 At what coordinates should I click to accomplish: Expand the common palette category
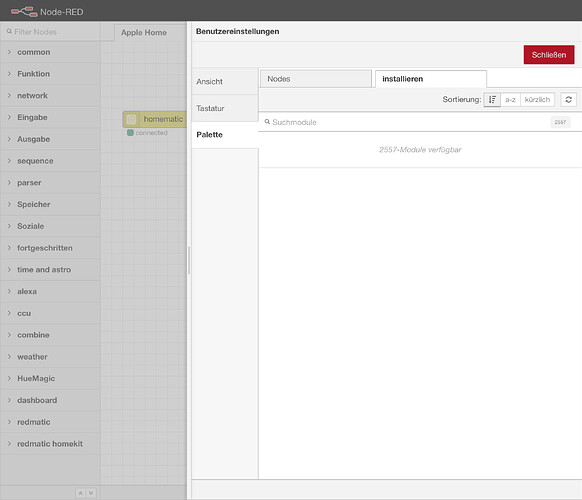click(50, 52)
